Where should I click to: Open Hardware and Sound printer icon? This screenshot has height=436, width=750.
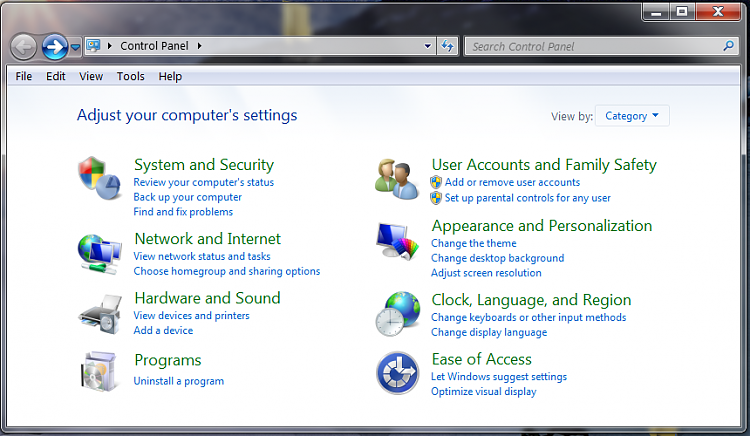[x=100, y=314]
